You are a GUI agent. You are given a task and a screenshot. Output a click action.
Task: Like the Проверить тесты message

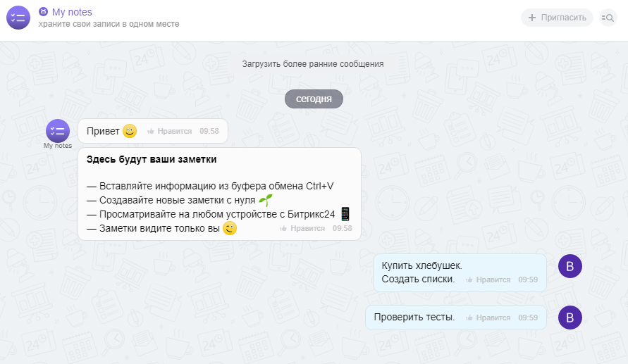488,318
